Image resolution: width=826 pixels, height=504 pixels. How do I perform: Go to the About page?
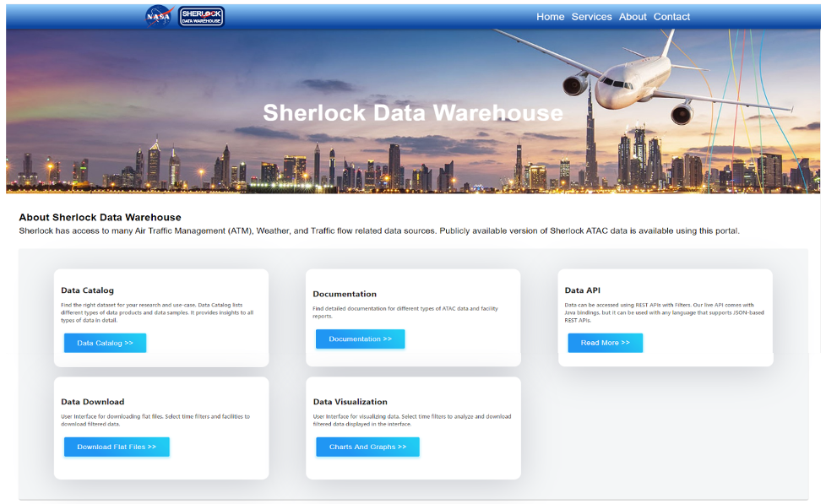[x=633, y=17]
